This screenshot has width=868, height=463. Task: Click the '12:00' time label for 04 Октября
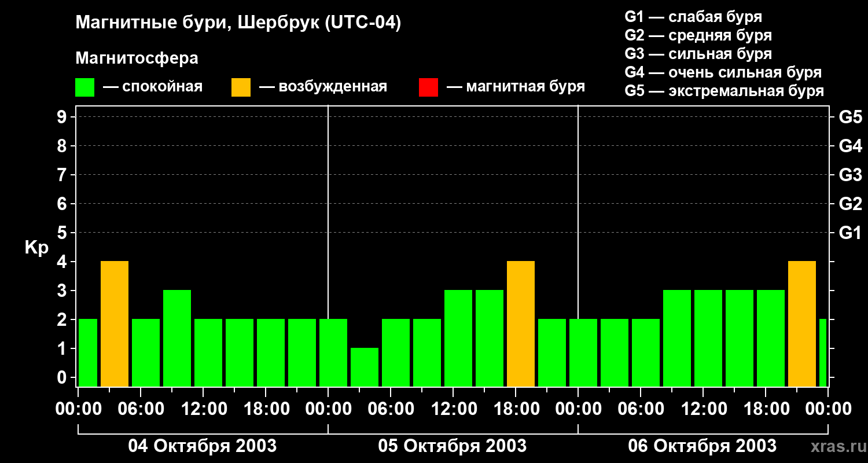[x=203, y=409]
